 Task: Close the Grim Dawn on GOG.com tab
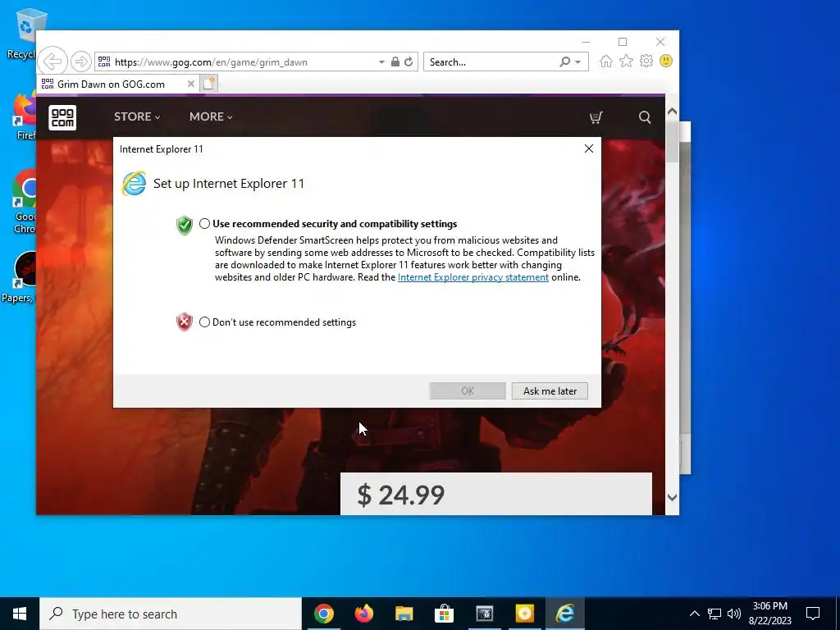tap(190, 84)
